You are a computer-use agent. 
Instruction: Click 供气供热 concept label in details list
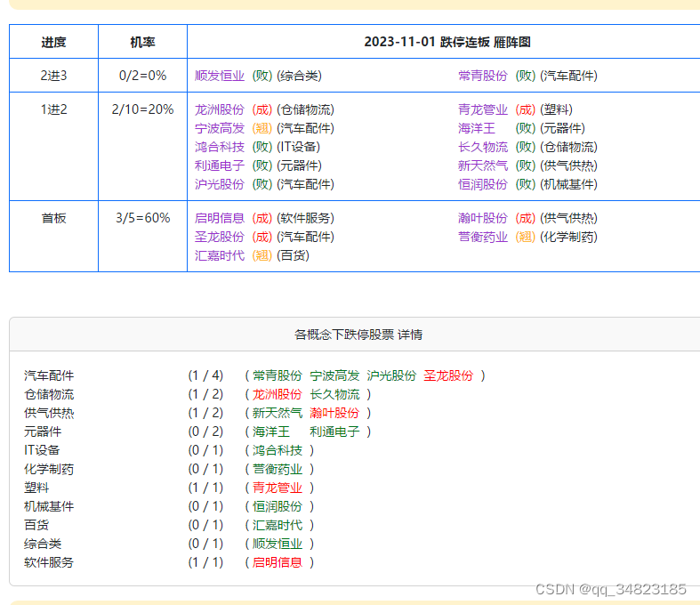click(49, 413)
